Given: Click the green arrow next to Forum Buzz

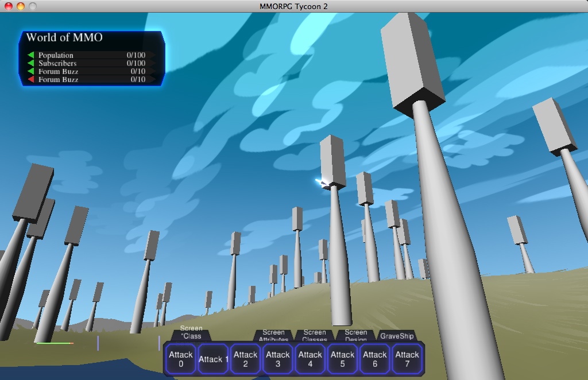Looking at the screenshot, I should (x=31, y=71).
